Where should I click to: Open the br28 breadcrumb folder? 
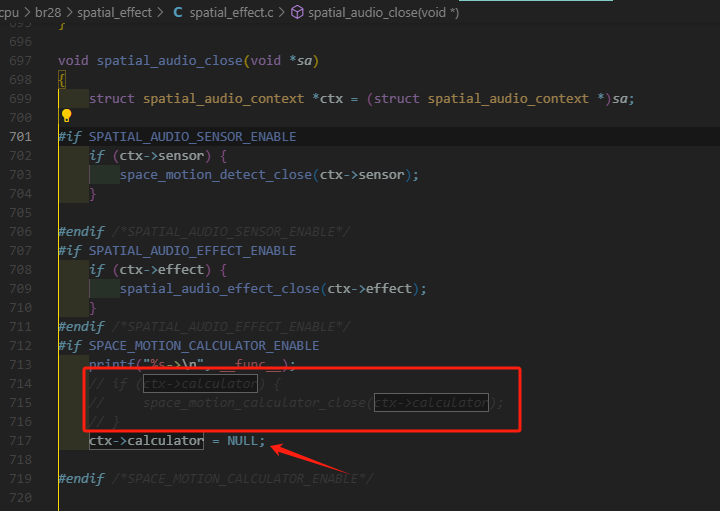click(x=48, y=12)
